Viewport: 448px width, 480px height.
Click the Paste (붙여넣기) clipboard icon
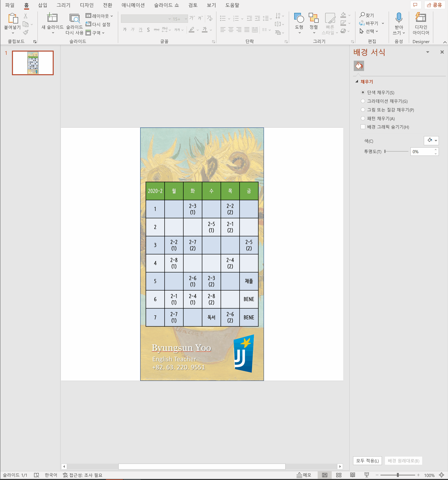point(13,18)
